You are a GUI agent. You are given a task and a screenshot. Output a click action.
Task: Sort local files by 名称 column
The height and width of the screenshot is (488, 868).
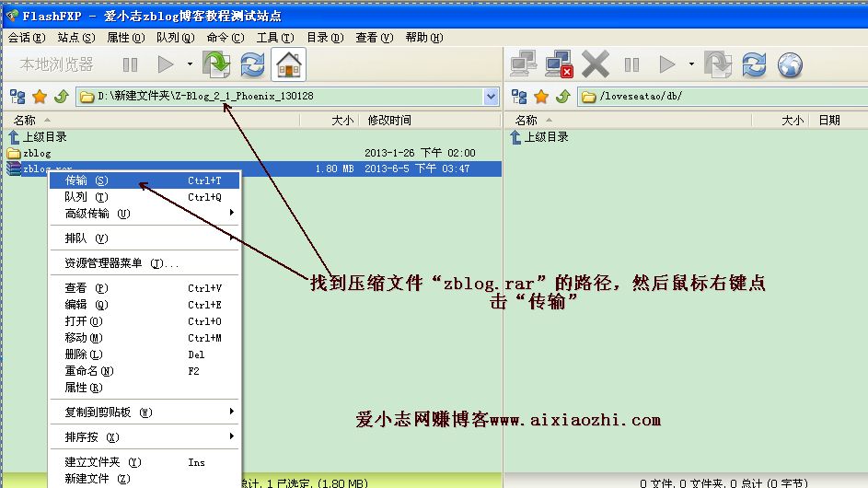pyautogui.click(x=151, y=121)
